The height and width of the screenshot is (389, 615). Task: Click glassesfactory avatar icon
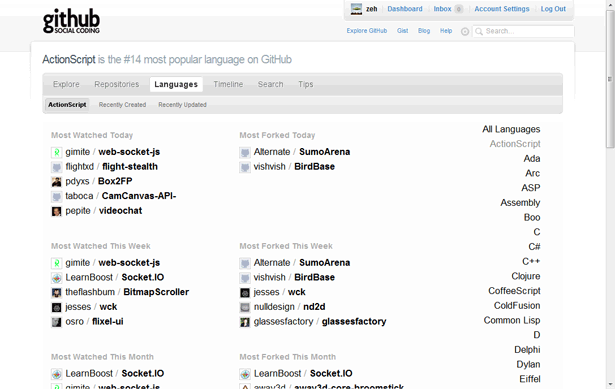tap(245, 322)
